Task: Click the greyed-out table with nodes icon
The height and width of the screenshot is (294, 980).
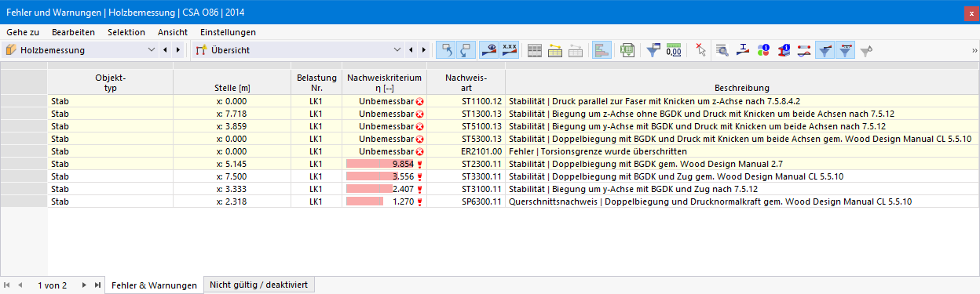Action: coord(576,50)
